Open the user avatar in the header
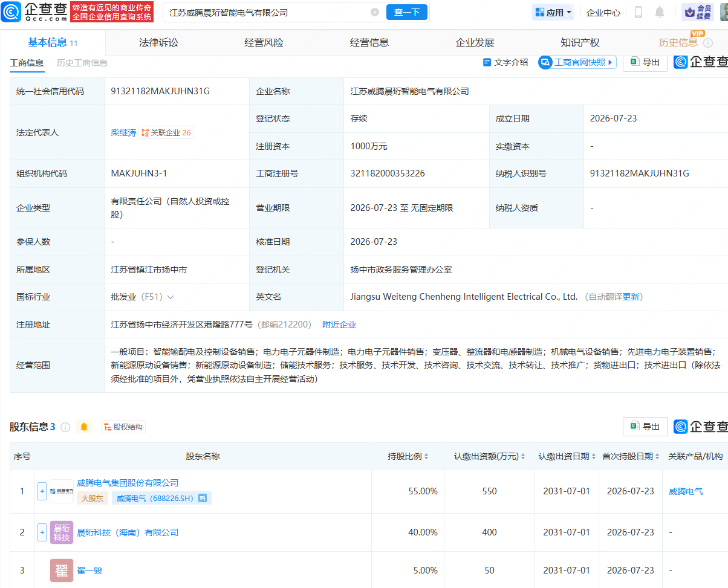The height and width of the screenshot is (588, 728). pos(724,12)
